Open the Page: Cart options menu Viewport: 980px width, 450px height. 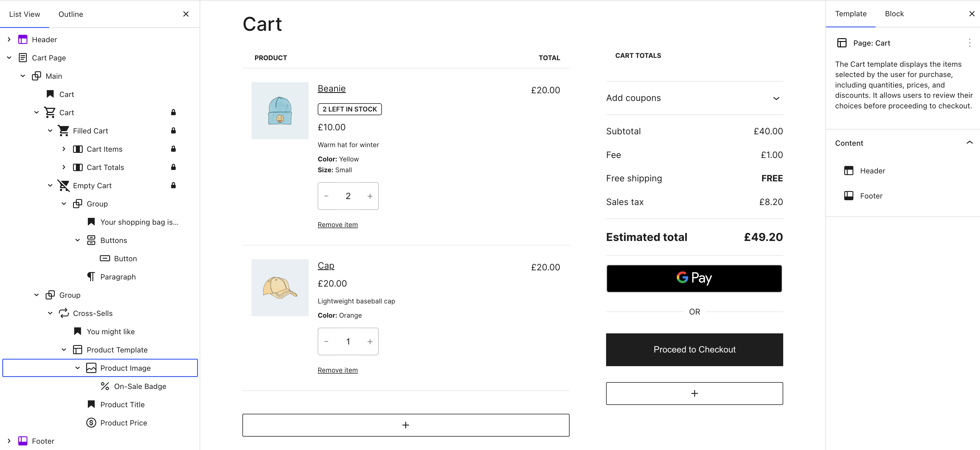(969, 43)
